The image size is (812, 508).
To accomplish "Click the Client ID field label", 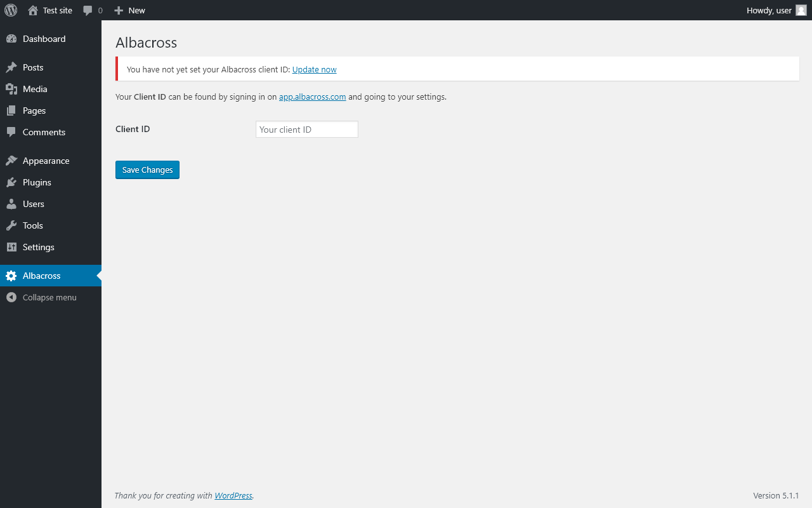I will (x=133, y=129).
